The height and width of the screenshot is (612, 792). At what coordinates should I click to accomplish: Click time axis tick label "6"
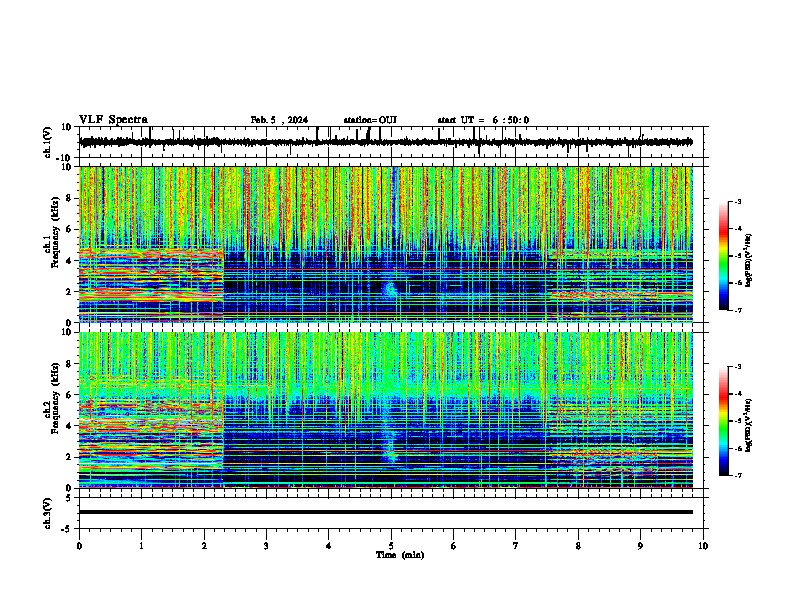tap(454, 546)
